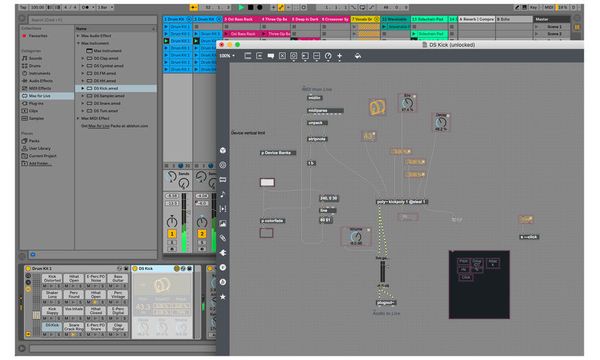Click the first rectangle icon in Max toolbar
The width and height of the screenshot is (600, 360).
(248, 56)
